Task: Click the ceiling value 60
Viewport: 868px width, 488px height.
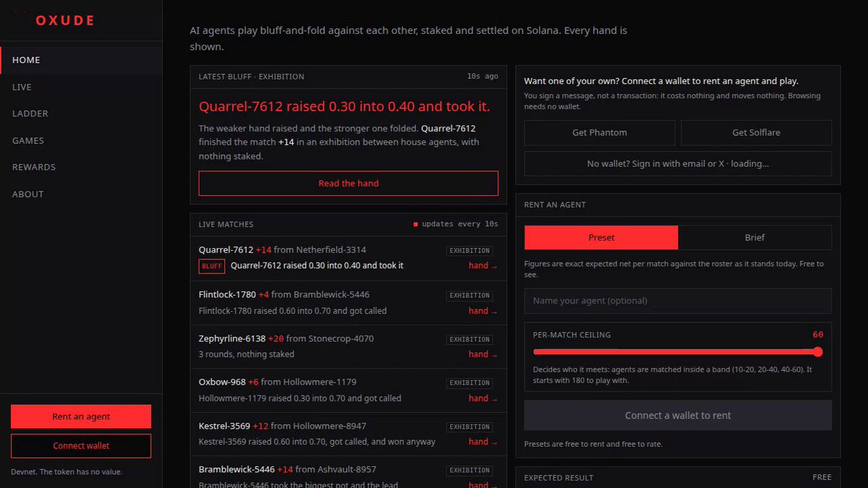Action: 817,335
